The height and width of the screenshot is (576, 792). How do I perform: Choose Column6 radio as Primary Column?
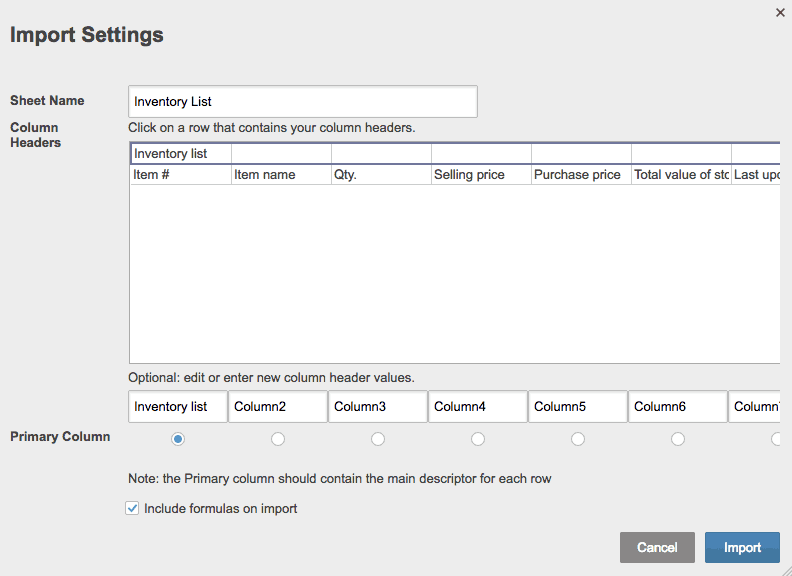click(678, 439)
